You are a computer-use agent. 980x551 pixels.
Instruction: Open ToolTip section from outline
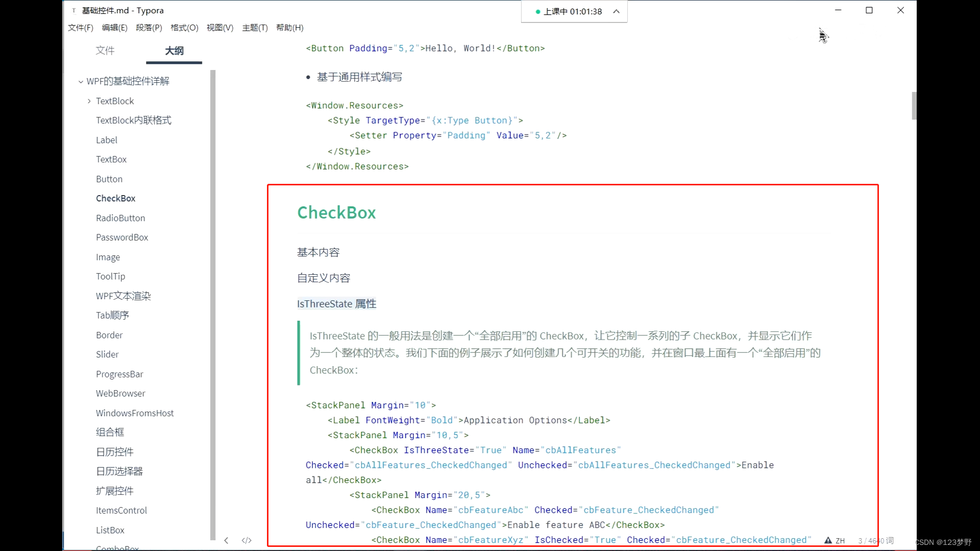[111, 276]
